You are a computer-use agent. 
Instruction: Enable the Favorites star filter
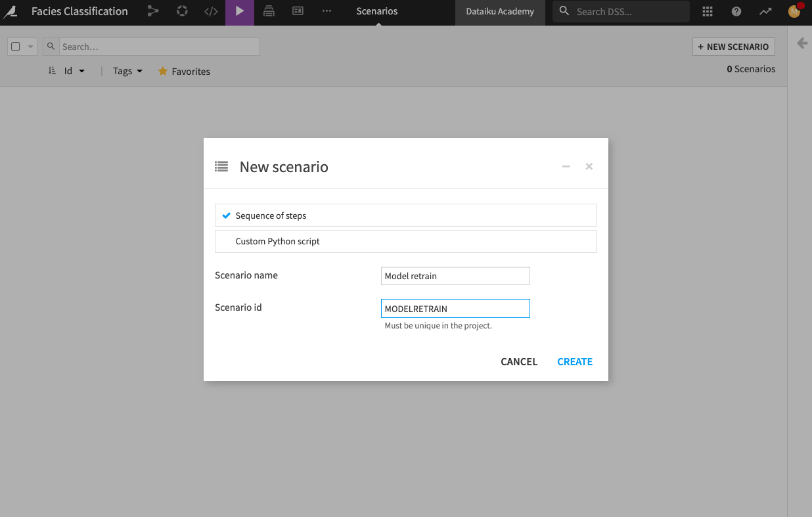tap(184, 71)
